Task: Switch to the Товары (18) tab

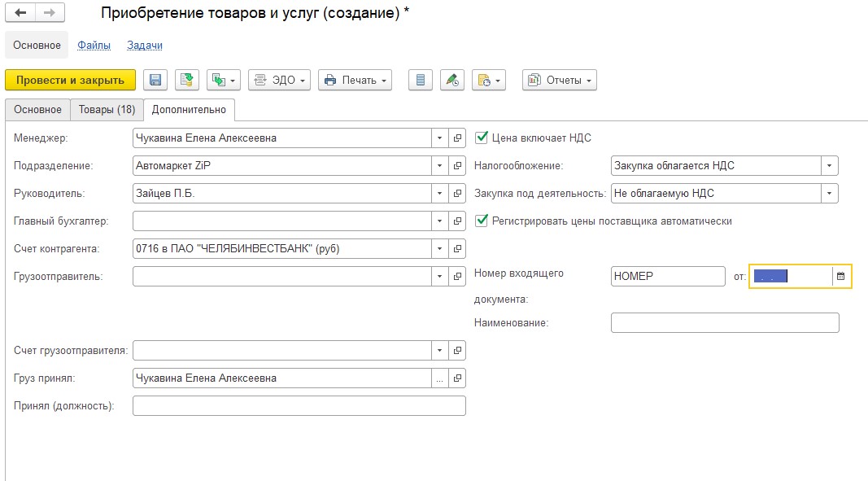Action: 107,110
